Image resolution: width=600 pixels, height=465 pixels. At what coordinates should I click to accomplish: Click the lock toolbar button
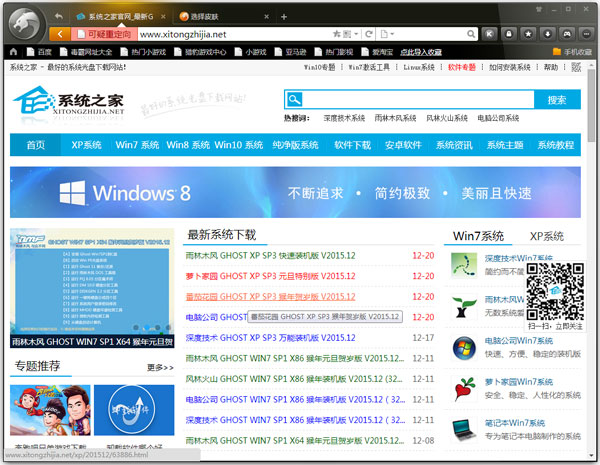coord(509,34)
